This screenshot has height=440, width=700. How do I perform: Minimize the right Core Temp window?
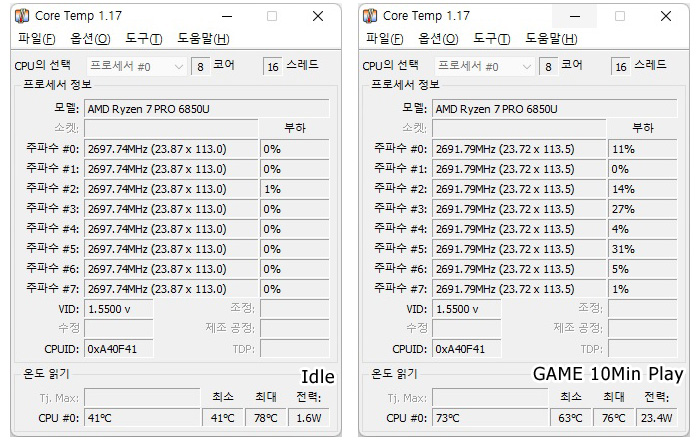(575, 17)
